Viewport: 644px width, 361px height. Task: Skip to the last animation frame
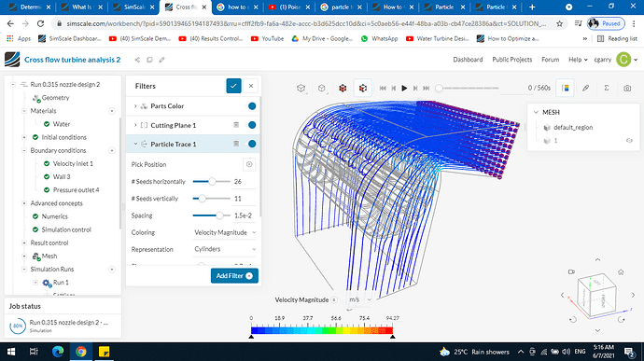[427, 88]
